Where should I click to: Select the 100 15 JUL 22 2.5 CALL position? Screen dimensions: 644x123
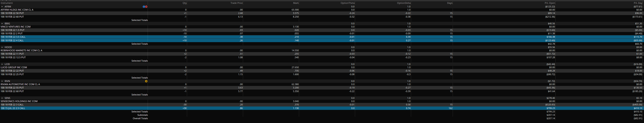[x=322, y=108]
